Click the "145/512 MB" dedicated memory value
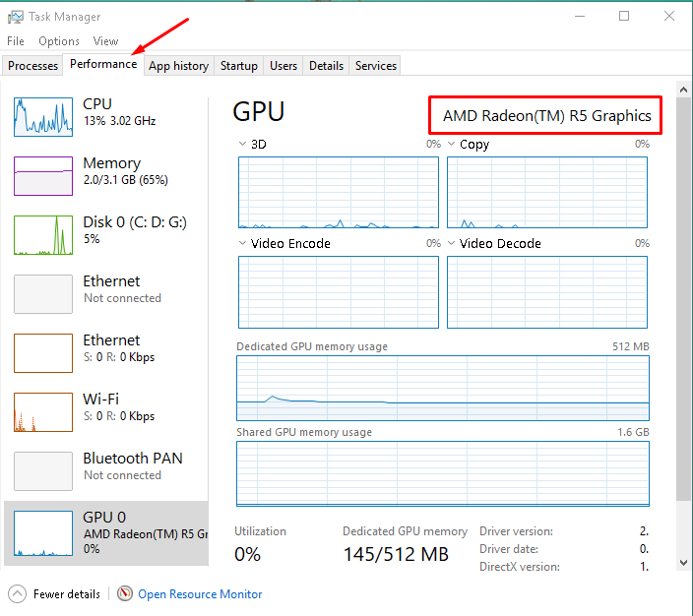 point(396,554)
